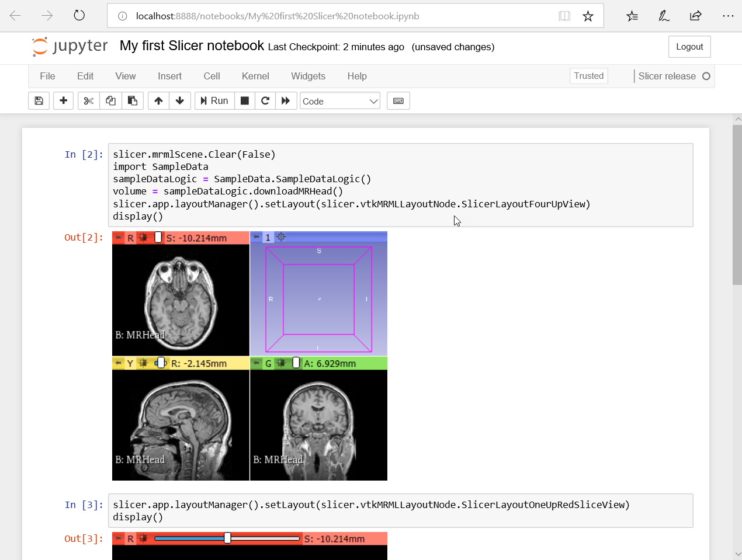742x560 pixels.
Task: Click the add cell below icon
Action: (63, 100)
